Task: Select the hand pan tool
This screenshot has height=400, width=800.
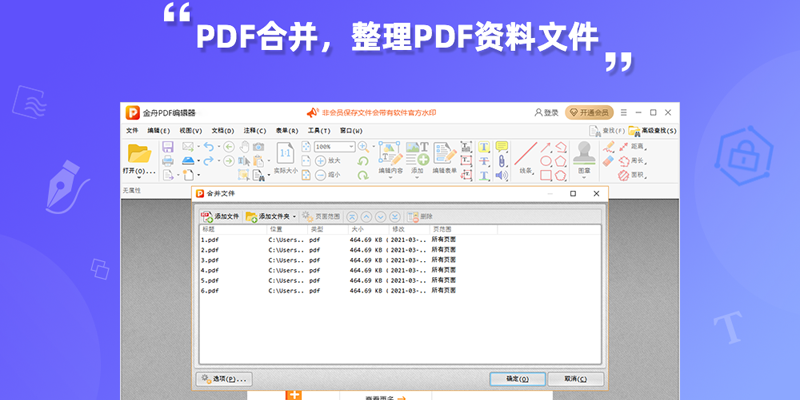Action: pyautogui.click(x=244, y=147)
